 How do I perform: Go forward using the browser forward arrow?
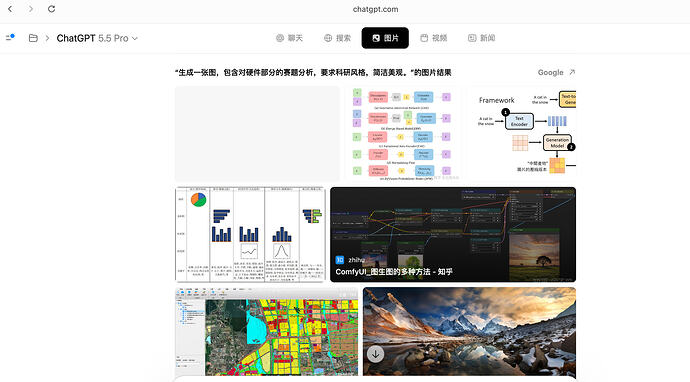31,9
